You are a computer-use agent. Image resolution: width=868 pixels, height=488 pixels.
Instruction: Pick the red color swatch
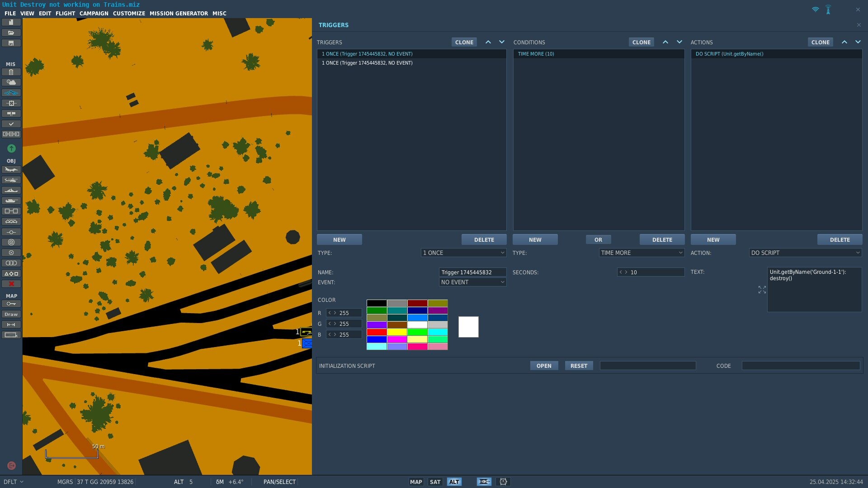pos(377,332)
